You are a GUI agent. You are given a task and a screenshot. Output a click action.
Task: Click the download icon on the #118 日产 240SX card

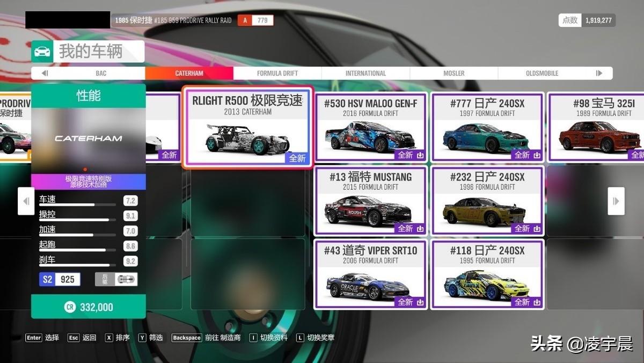(537, 302)
